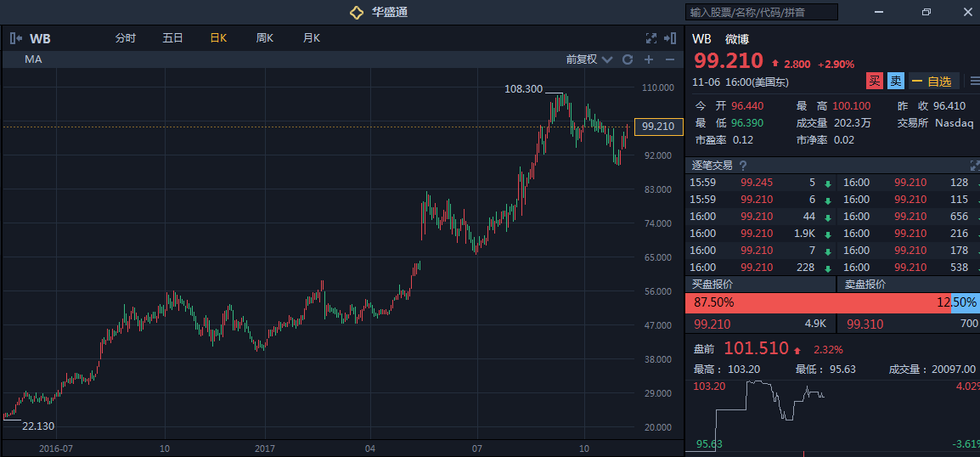Open the hamburger menu beside 自选
The height and width of the screenshot is (457, 980).
974,82
